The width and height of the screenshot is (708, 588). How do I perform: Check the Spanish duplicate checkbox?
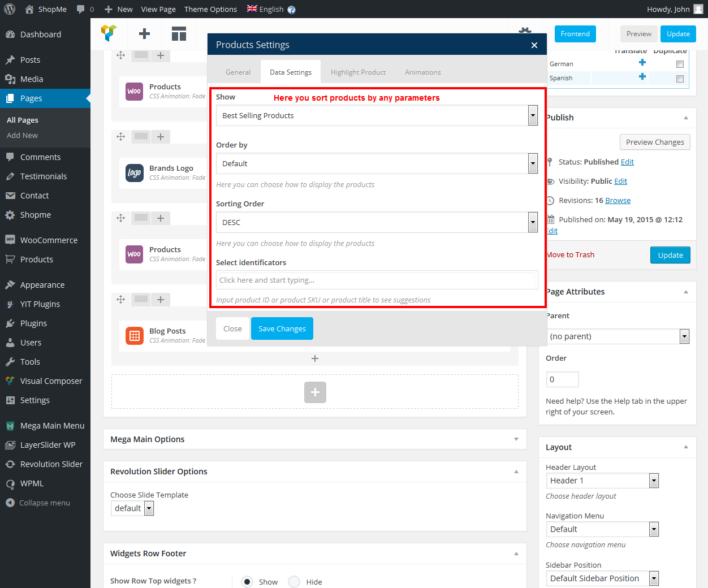point(680,79)
